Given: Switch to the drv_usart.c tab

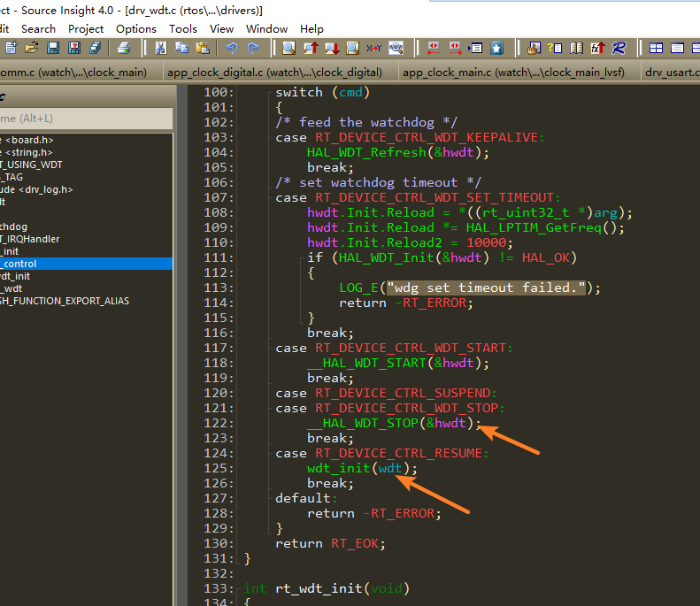Looking at the screenshot, I should click(x=672, y=73).
